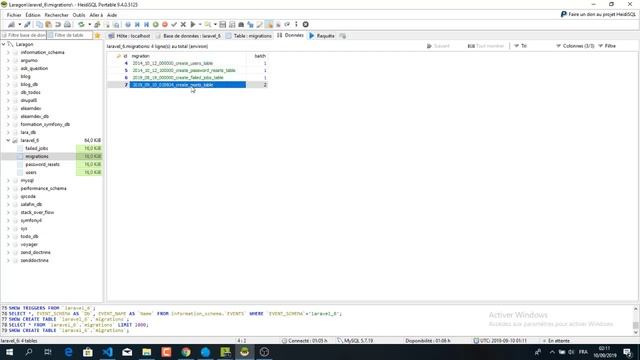Click the Undo toolbar icon
Image resolution: width=640 pixels, height=360 pixels.
tap(58, 24)
